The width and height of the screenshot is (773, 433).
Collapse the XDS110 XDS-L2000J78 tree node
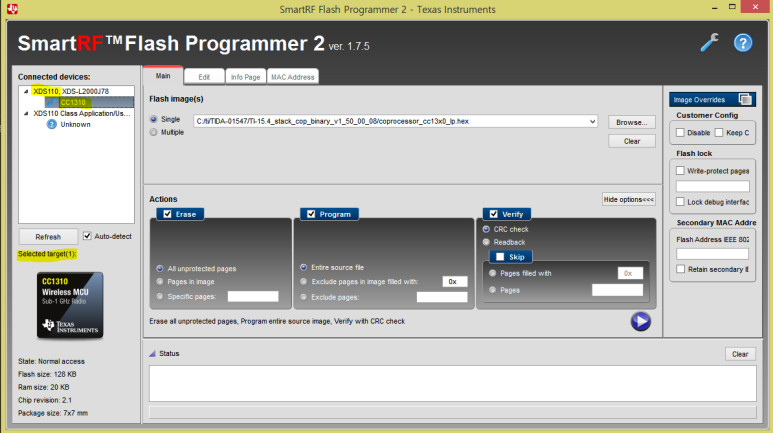(x=26, y=91)
